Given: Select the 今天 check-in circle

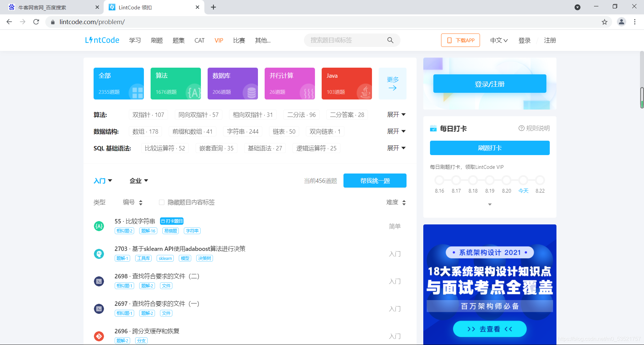Looking at the screenshot, I should (x=523, y=180).
